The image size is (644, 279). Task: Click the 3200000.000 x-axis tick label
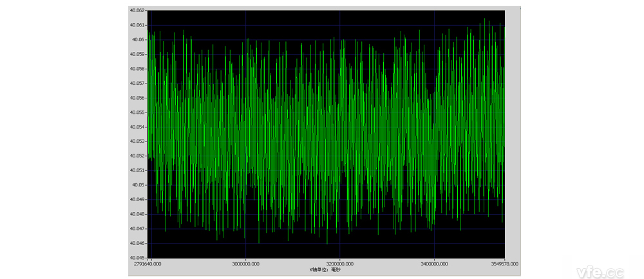(340, 264)
